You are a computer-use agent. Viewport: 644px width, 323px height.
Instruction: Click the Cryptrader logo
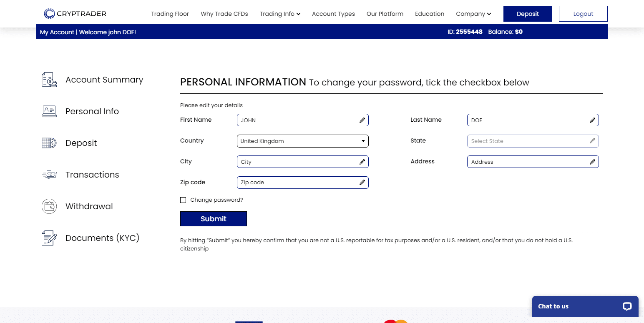(75, 14)
